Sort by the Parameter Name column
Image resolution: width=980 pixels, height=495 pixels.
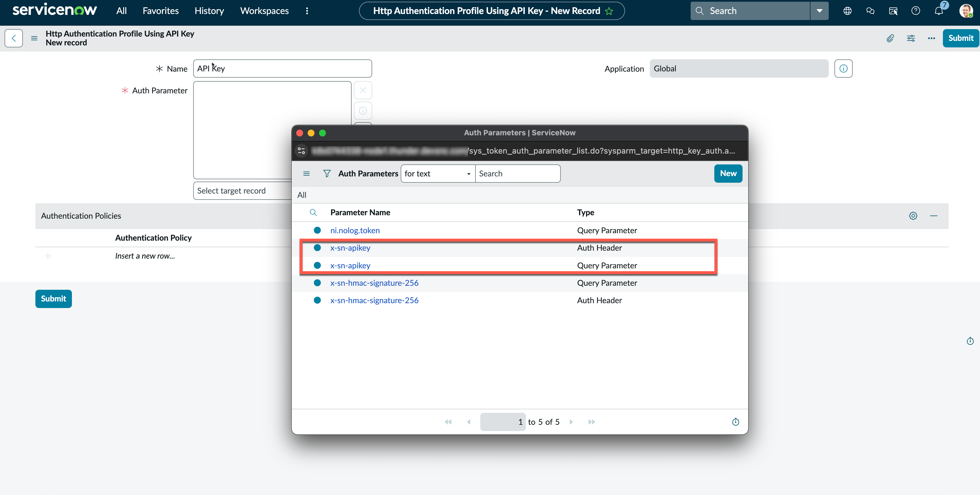coord(360,212)
